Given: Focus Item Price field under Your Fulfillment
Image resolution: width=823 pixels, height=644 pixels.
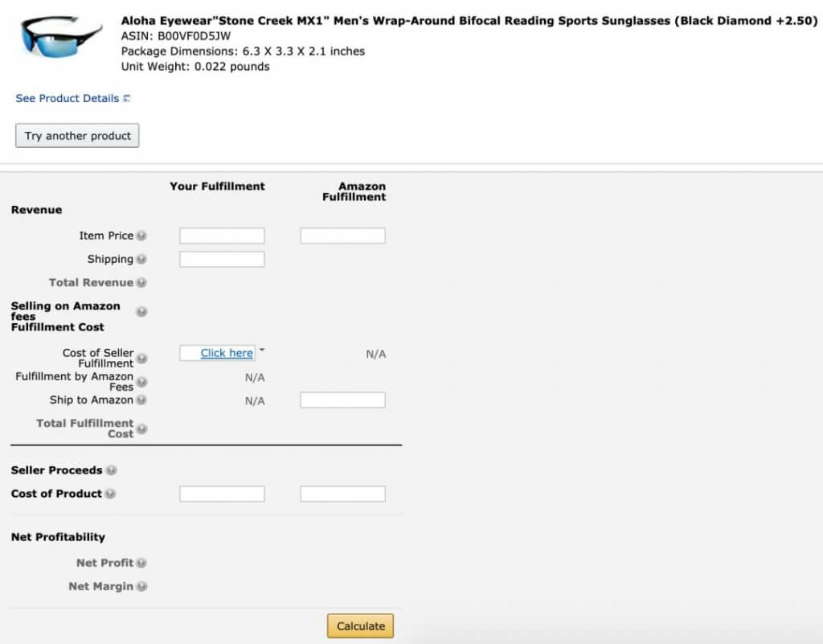Looking at the screenshot, I should pos(222,236).
